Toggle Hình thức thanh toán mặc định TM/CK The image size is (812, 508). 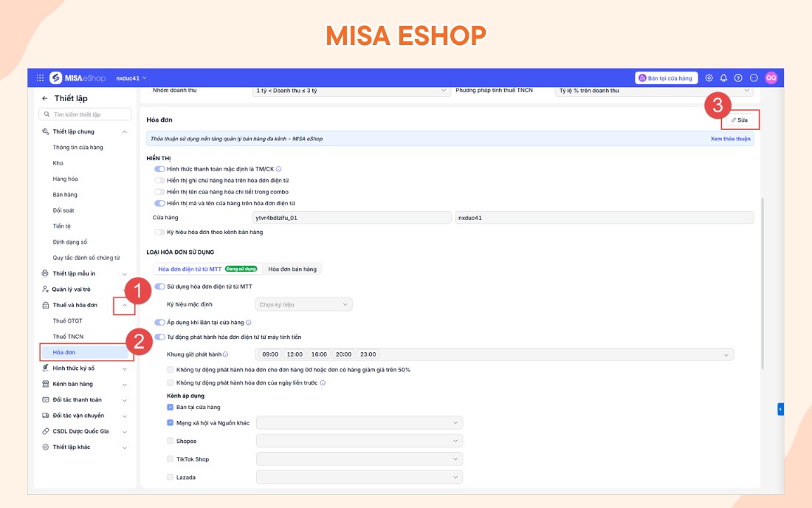[x=159, y=169]
